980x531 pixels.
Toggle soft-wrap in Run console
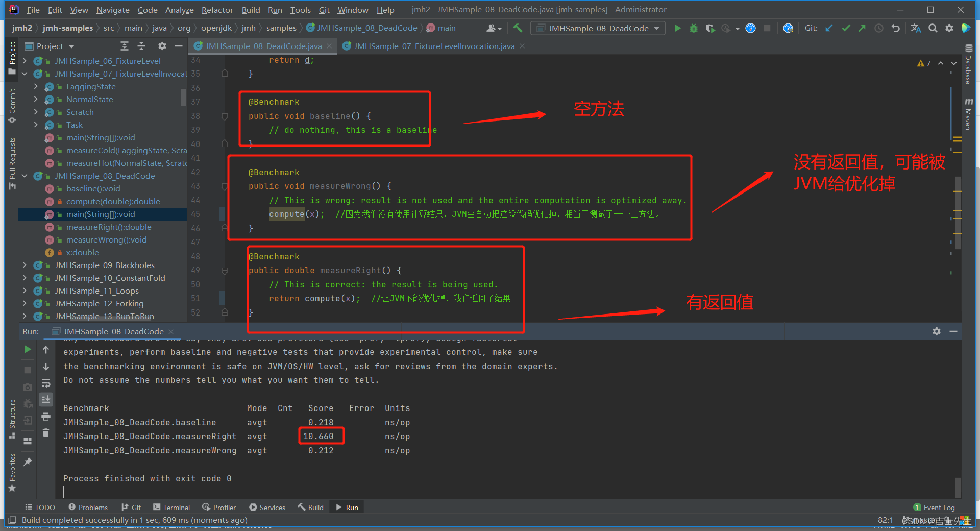click(46, 383)
